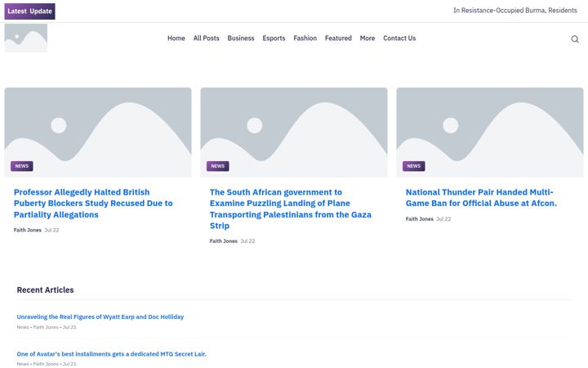Open Avatar MTG Secret Lair article
588x368 pixels.
[x=111, y=354]
